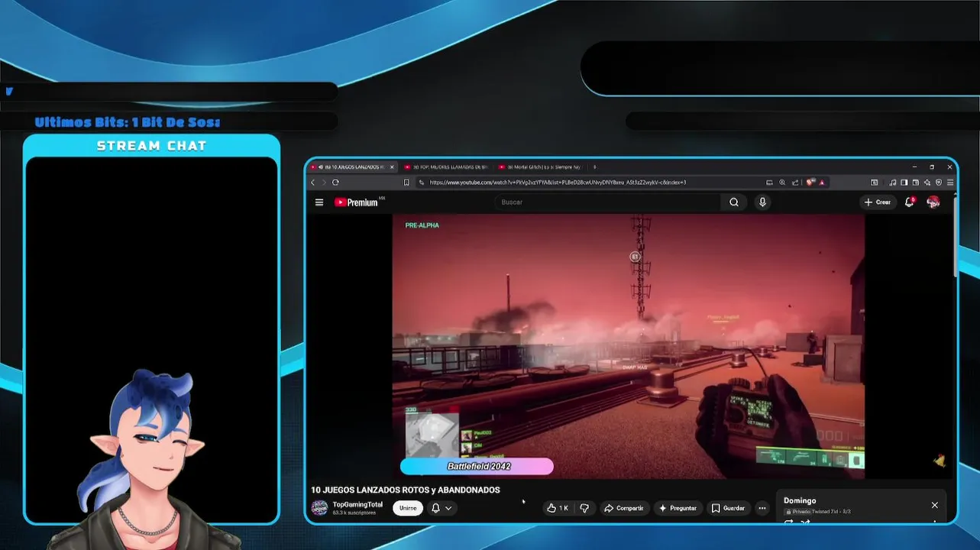Click the Compartir share button
Image resolution: width=980 pixels, height=550 pixels.
click(624, 508)
